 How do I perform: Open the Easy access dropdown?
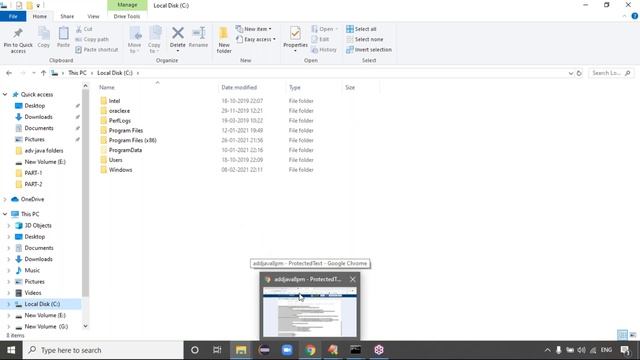click(x=256, y=39)
